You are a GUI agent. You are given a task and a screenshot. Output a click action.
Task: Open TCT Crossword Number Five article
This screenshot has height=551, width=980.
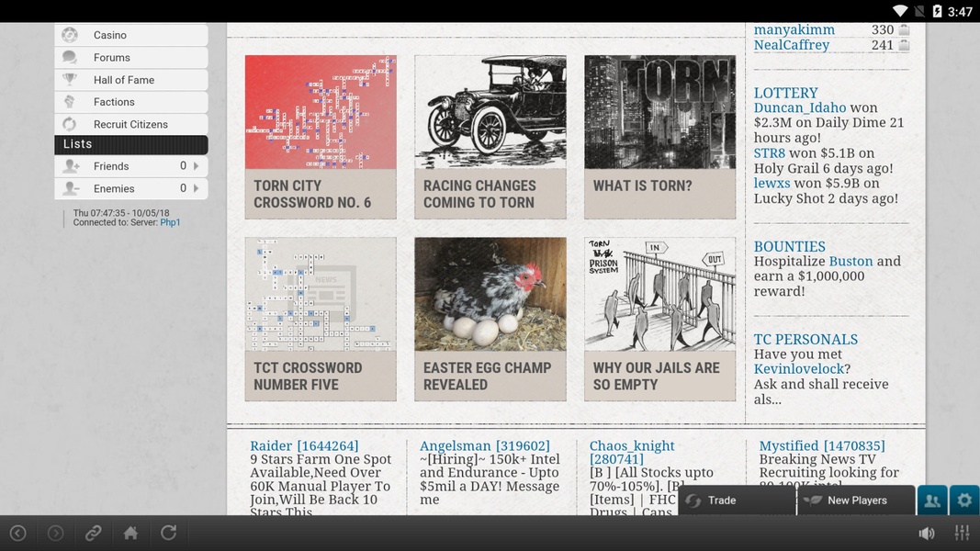click(321, 319)
